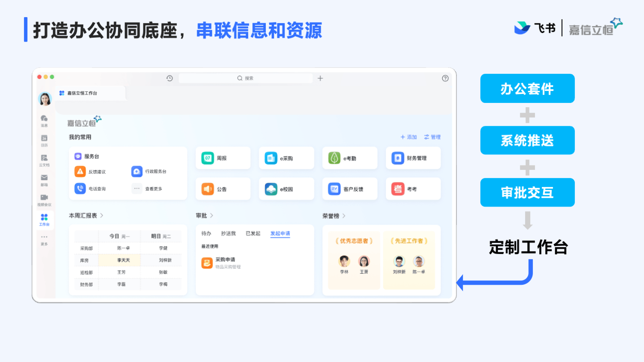Click the 搜索 search field
Screen dimensions: 644x362
(x=246, y=78)
